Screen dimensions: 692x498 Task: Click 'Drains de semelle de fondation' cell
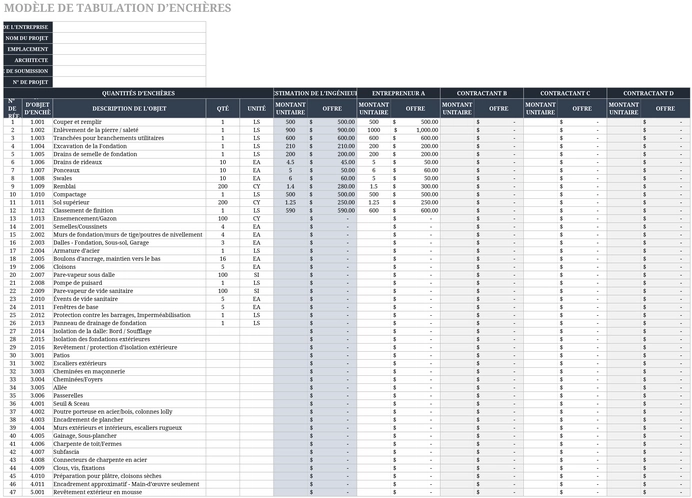[x=129, y=154]
